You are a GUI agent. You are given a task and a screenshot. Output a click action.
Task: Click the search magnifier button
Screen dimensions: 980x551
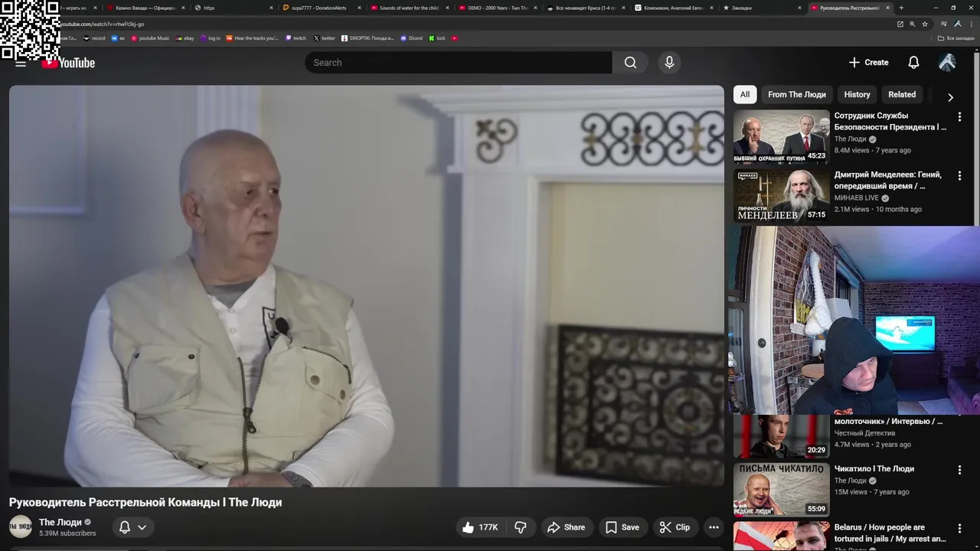click(x=630, y=63)
